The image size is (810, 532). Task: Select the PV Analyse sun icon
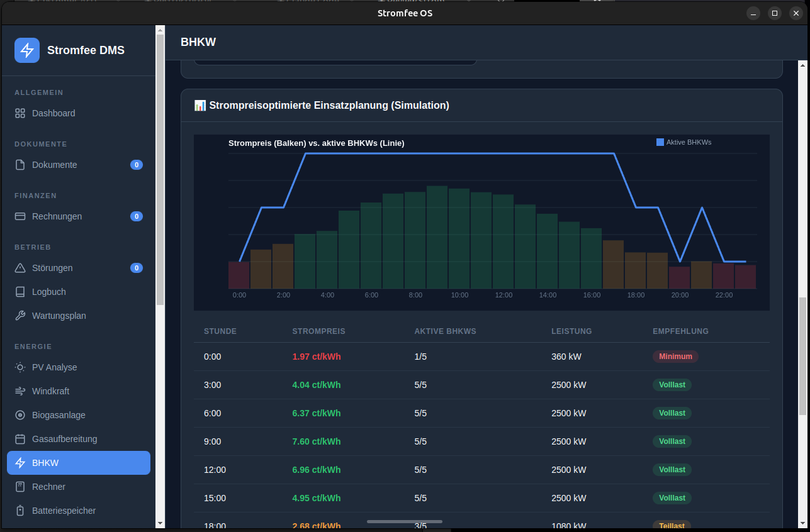[20, 367]
